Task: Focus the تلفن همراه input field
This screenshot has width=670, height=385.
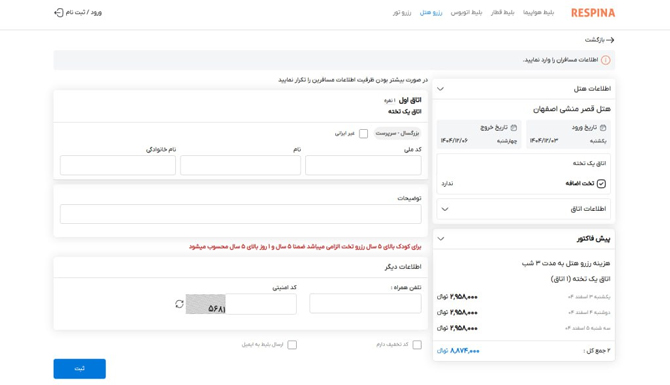Action: pyautogui.click(x=365, y=304)
